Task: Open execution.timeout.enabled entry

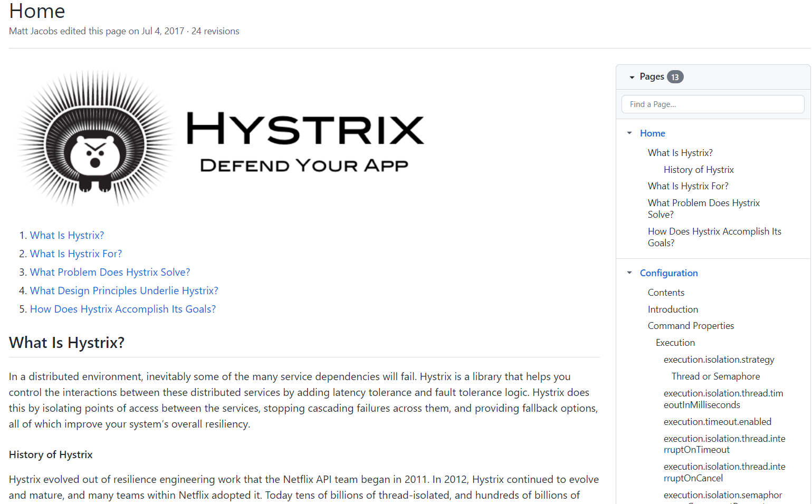Action: [x=718, y=422]
